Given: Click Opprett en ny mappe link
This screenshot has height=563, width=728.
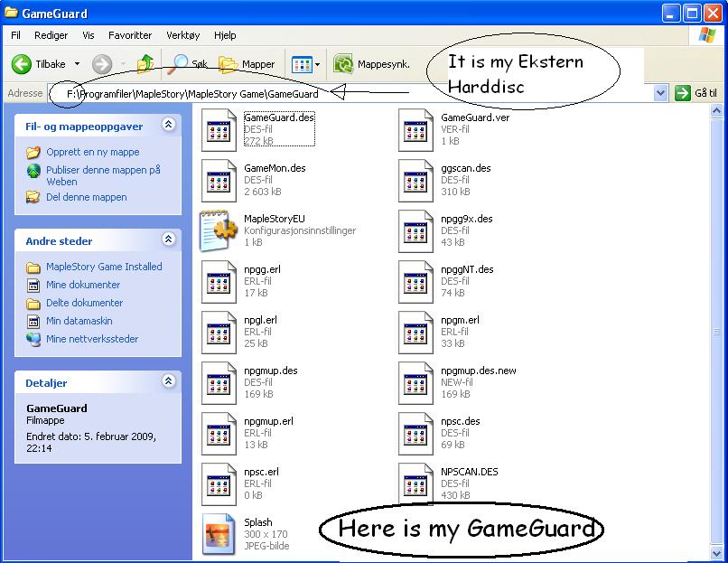Looking at the screenshot, I should (x=93, y=152).
